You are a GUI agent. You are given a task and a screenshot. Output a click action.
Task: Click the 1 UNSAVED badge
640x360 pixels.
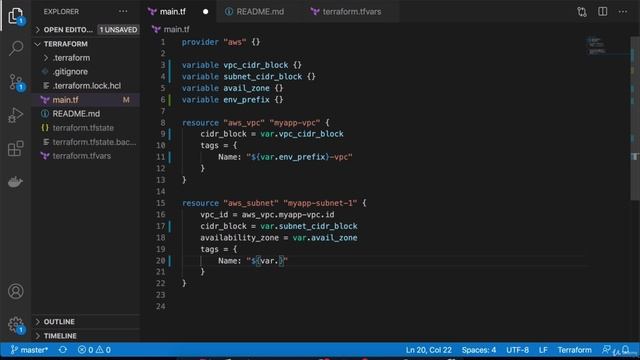coord(118,30)
